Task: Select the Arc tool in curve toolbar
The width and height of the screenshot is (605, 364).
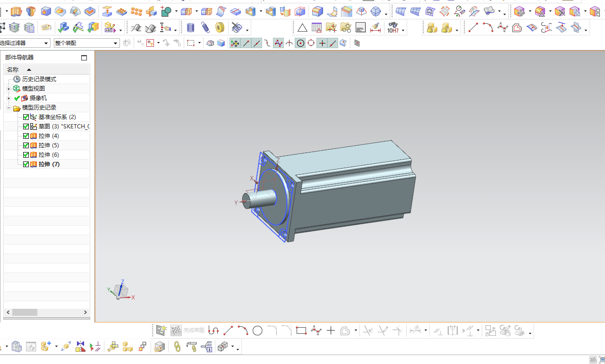Action: [x=488, y=28]
